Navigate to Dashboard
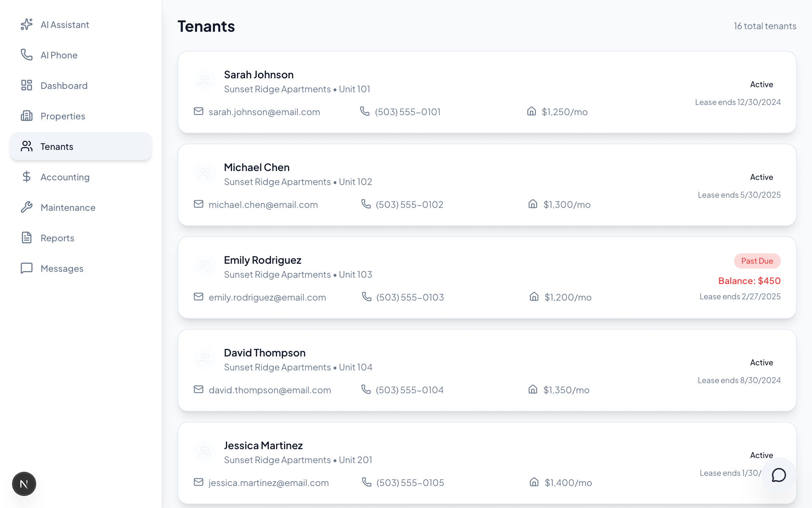 pyautogui.click(x=81, y=86)
